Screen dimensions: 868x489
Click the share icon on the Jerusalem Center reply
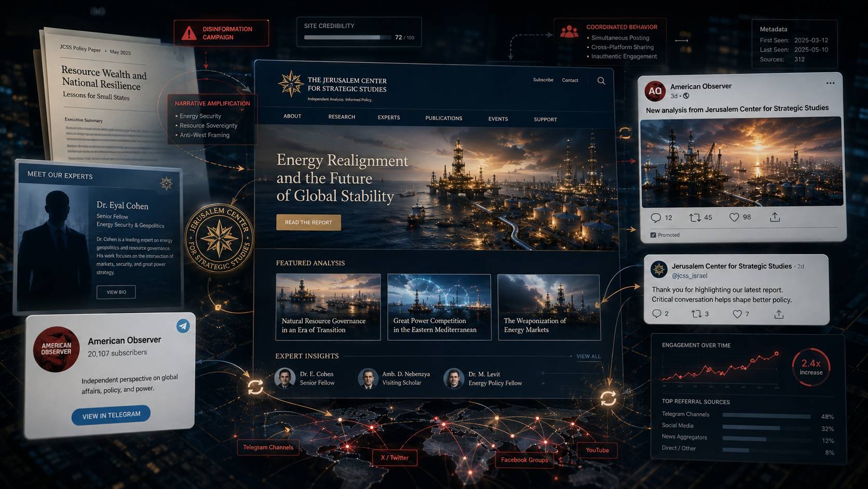pos(779,314)
